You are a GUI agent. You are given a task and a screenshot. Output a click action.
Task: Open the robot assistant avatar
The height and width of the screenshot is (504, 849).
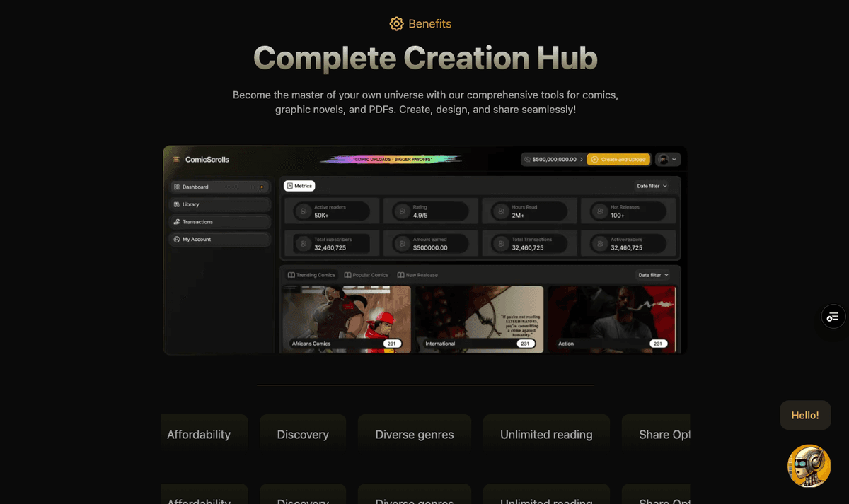pos(809,465)
